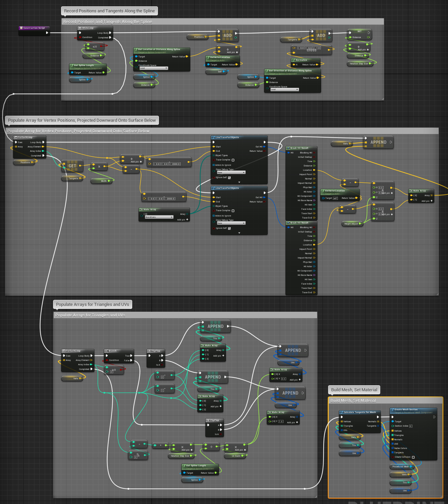Uncheck Ignore Self on bottom LineTraceForObjects node
The image size is (448, 504).
(x=229, y=228)
